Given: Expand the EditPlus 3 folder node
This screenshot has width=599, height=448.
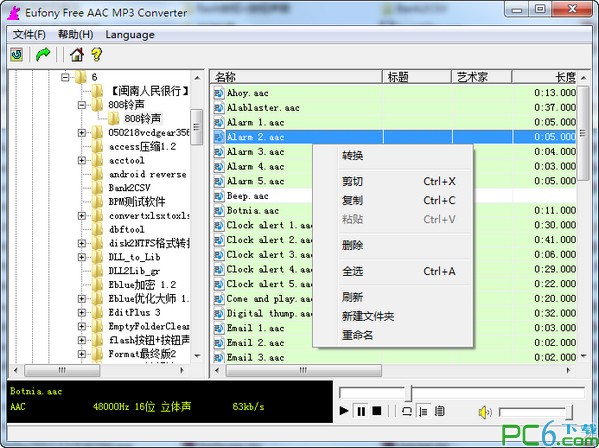Looking at the screenshot, I should [x=82, y=312].
